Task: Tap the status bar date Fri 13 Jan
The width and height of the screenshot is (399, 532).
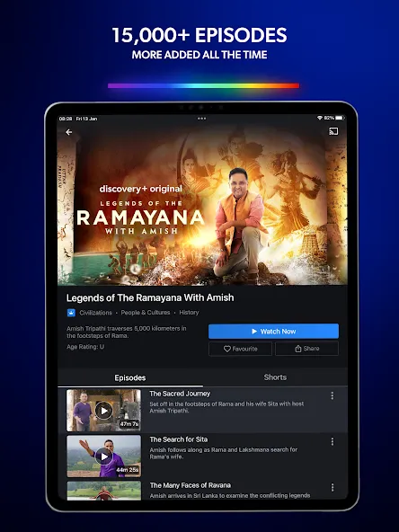Action: pyautogui.click(x=86, y=119)
